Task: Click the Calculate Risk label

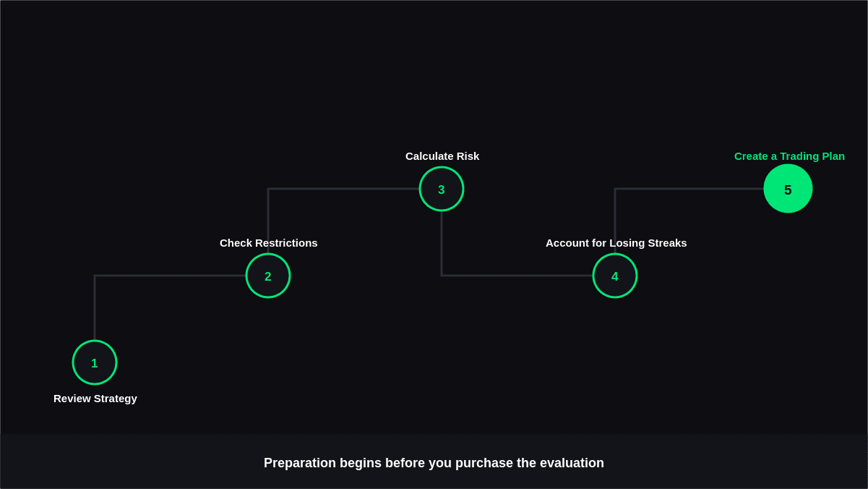Action: coord(442,156)
